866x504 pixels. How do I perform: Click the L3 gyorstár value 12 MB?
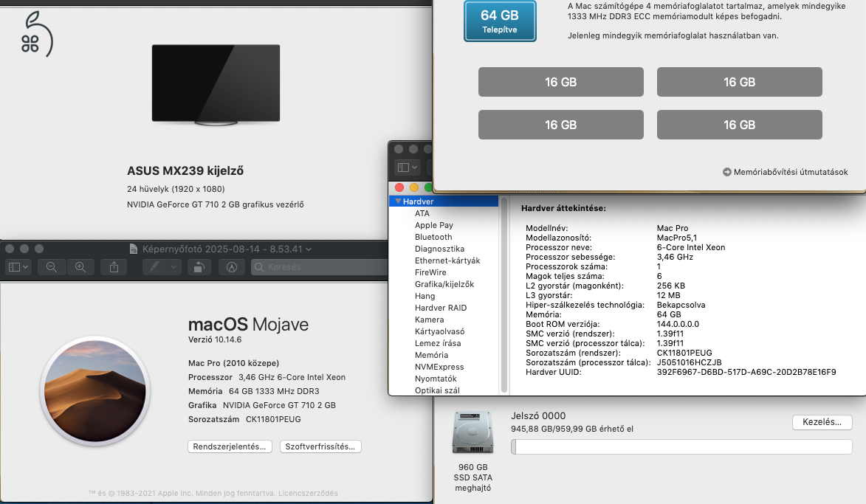(x=668, y=295)
